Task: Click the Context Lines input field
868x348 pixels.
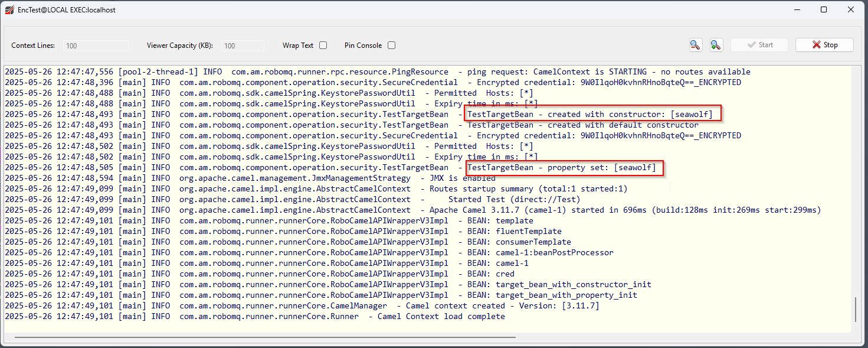Action: click(x=96, y=45)
